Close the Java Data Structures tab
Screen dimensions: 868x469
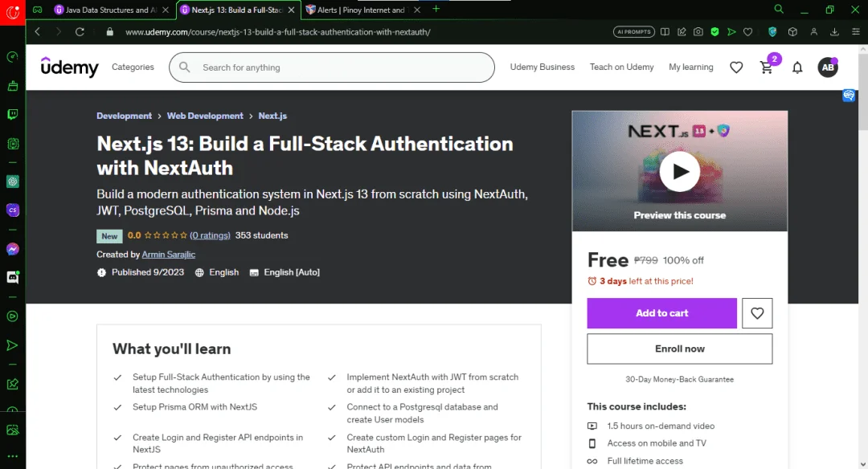165,10
